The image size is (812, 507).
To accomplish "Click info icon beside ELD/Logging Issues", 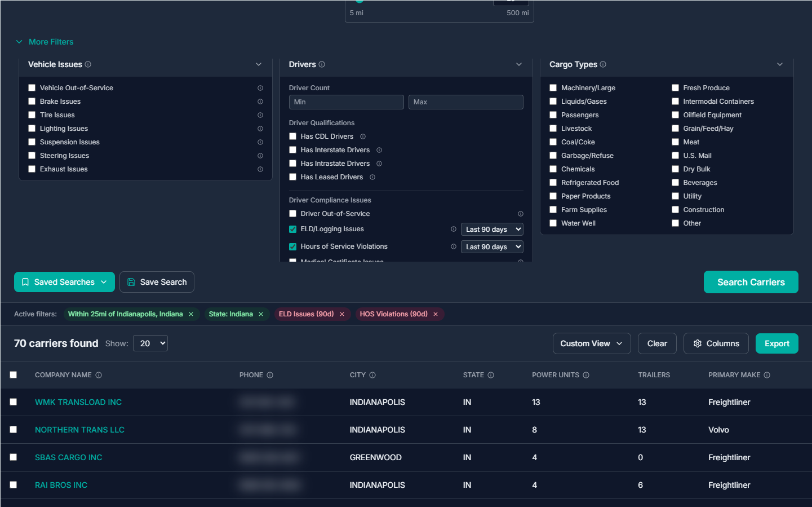I will click(x=454, y=230).
